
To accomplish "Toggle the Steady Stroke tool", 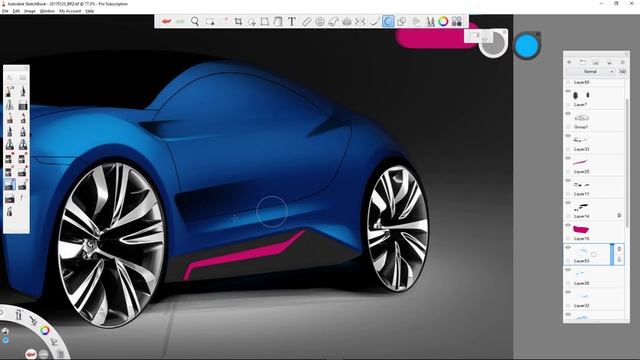I will point(374,21).
